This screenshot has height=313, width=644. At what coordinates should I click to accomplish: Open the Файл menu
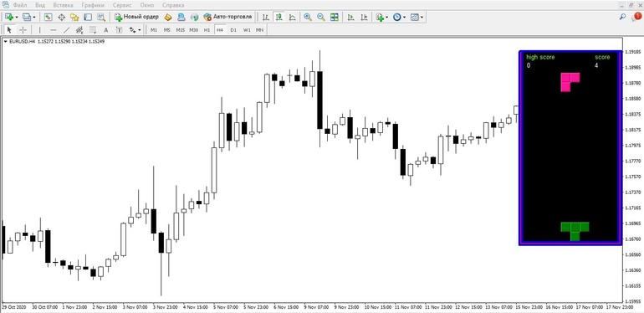click(20, 5)
